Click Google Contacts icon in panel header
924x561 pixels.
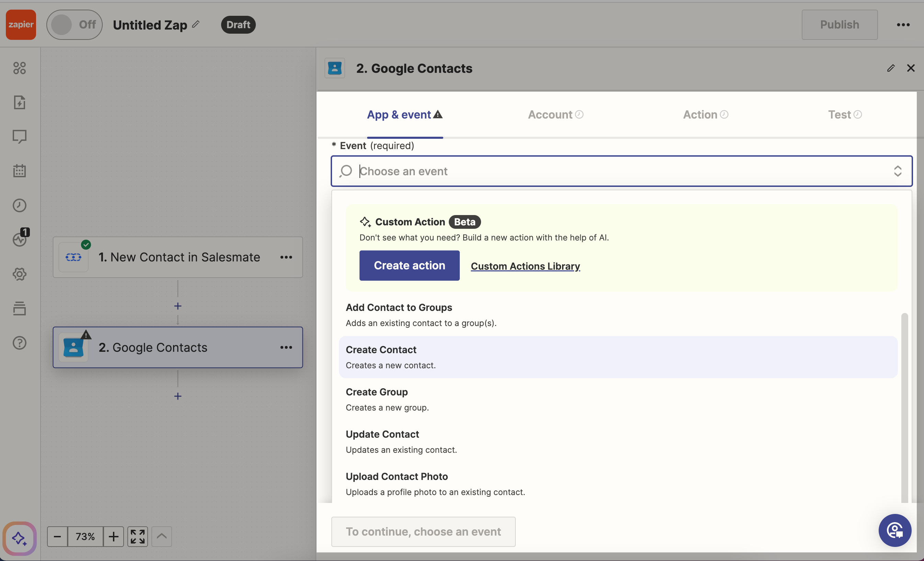[334, 68]
